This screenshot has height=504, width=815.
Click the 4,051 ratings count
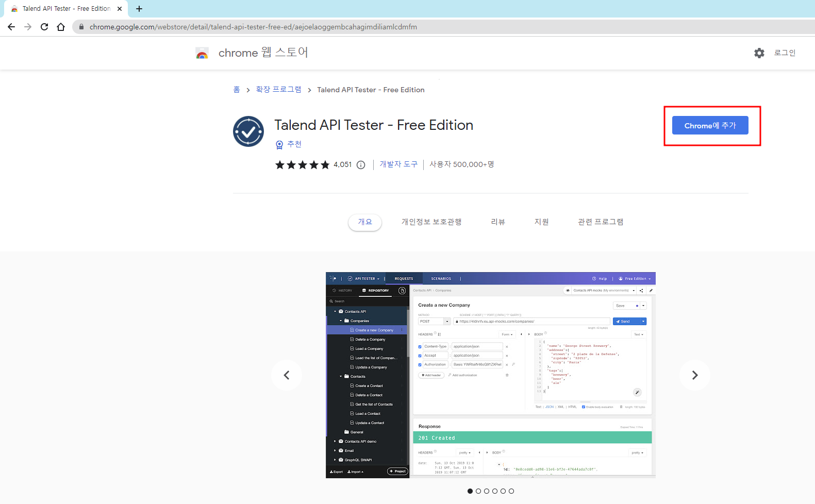coord(342,165)
